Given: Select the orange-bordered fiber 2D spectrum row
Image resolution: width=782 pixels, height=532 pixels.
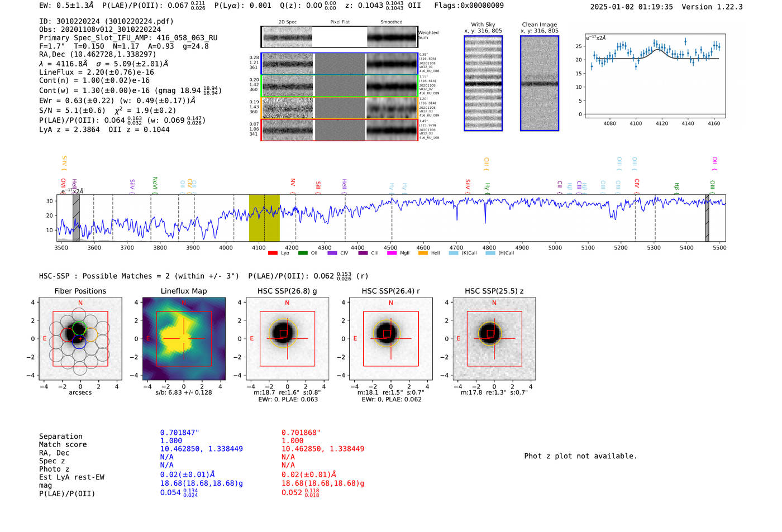Looking at the screenshot, I should pos(339,108).
